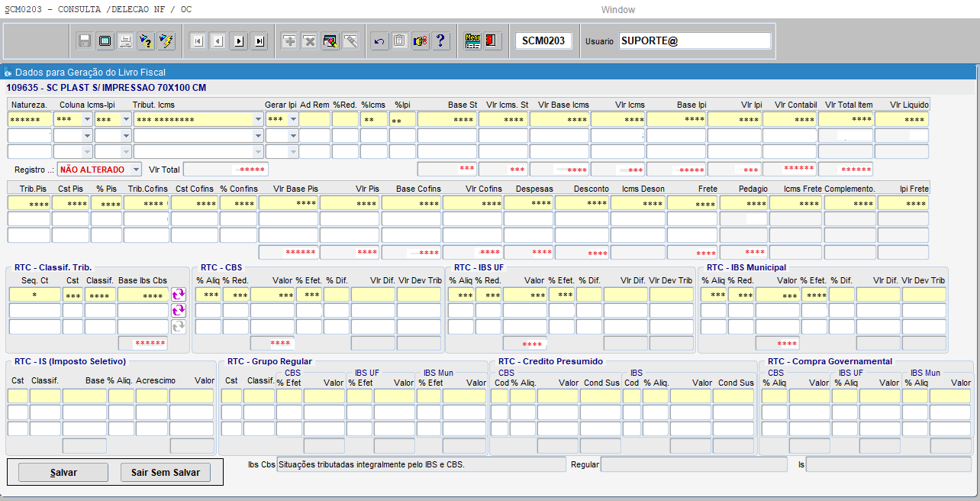Go to the first record
980x501 pixels.
tap(198, 41)
